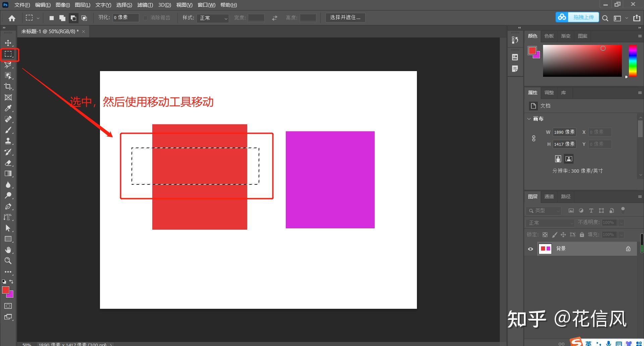Select the Pen tool
644x346 pixels.
[x=8, y=207]
